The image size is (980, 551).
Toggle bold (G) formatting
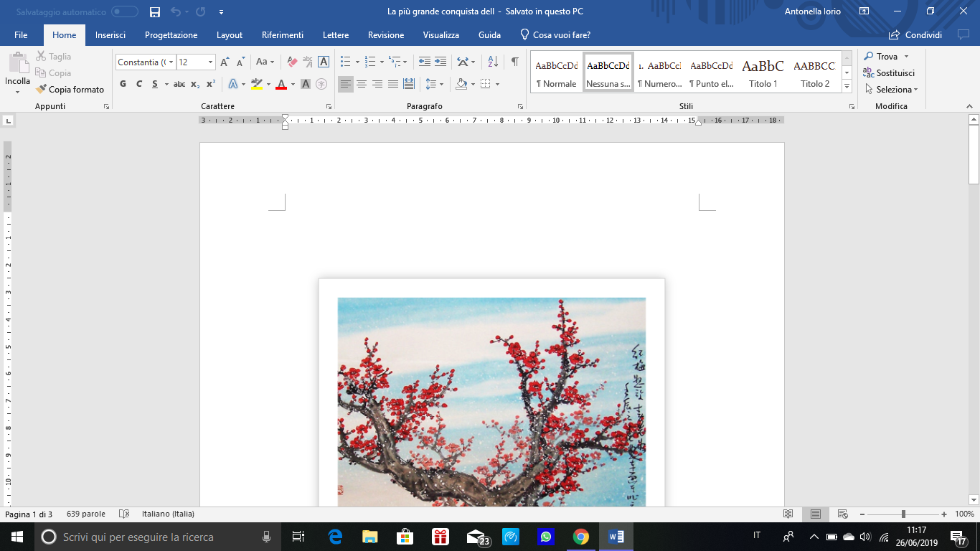(123, 84)
